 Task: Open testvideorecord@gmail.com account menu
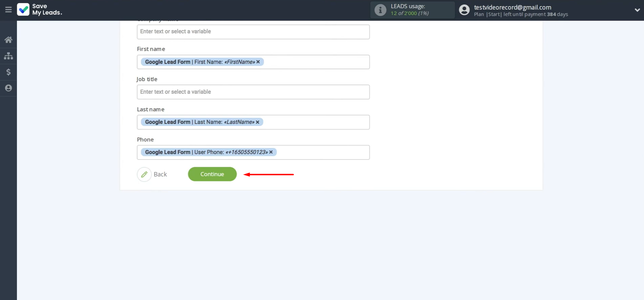(x=512, y=7)
